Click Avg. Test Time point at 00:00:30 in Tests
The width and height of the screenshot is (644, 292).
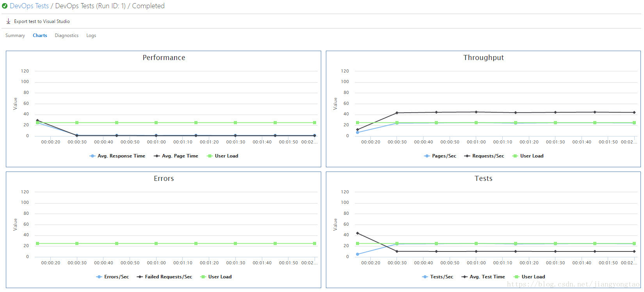click(397, 251)
